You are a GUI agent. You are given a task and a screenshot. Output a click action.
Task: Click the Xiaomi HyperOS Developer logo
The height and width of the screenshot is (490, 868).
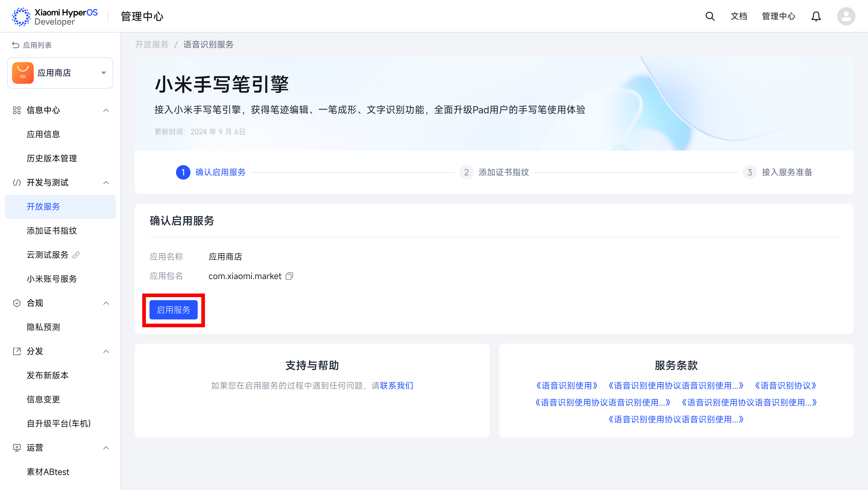[55, 17]
